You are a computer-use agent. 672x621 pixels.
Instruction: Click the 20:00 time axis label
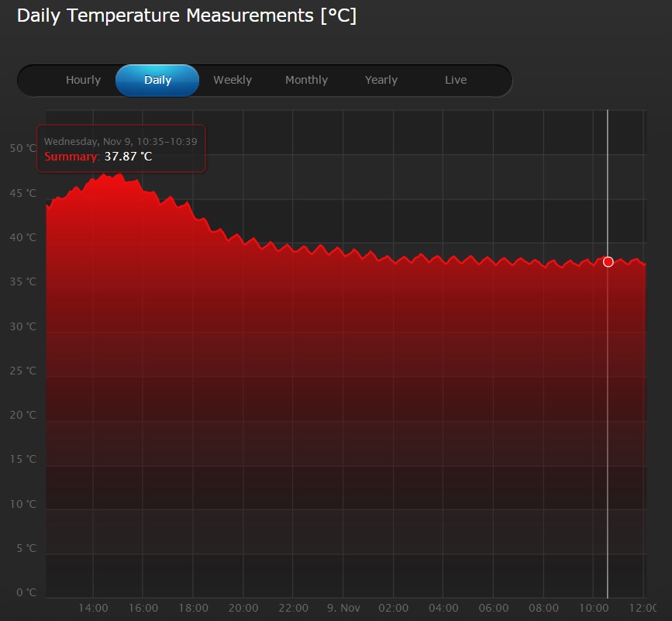pyautogui.click(x=243, y=608)
